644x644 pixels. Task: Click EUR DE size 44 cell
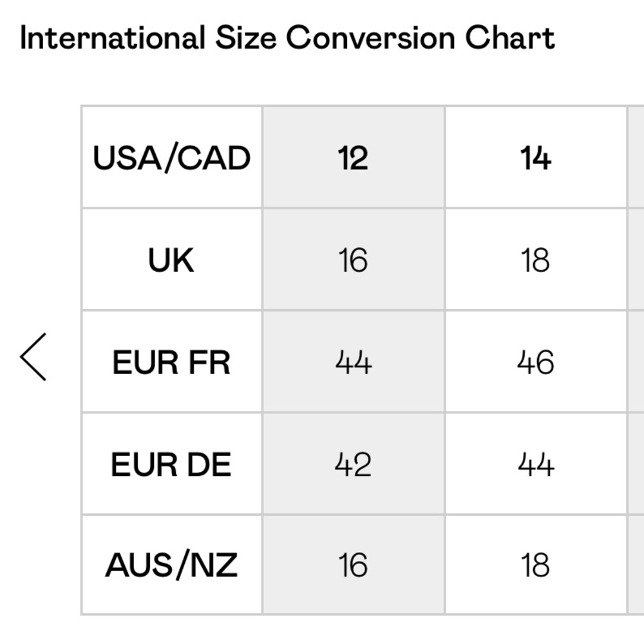click(536, 463)
